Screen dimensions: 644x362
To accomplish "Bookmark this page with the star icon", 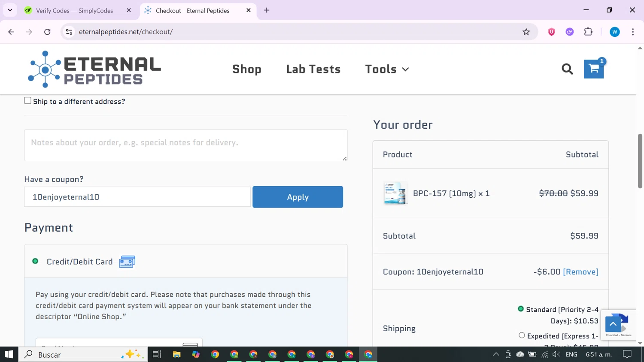I will (x=526, y=32).
